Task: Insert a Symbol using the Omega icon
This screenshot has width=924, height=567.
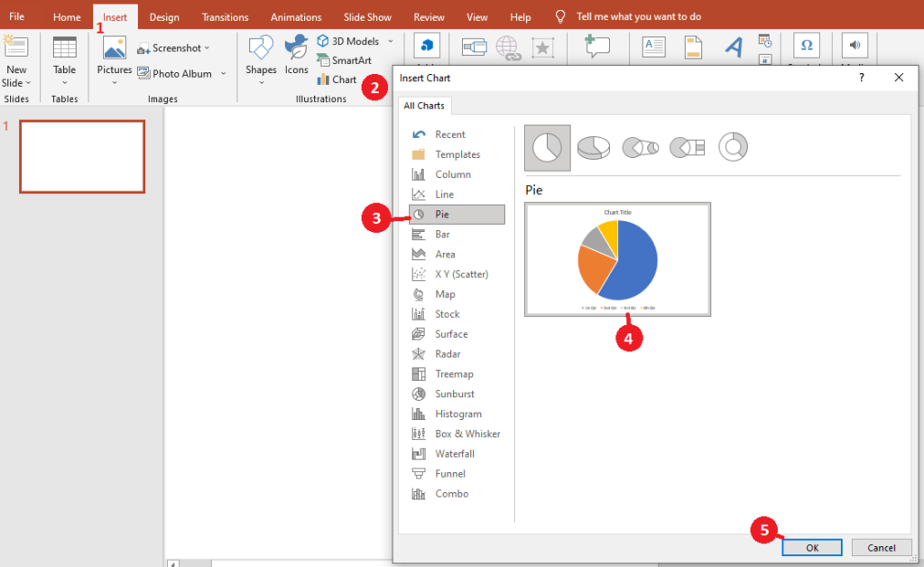Action: (806, 46)
